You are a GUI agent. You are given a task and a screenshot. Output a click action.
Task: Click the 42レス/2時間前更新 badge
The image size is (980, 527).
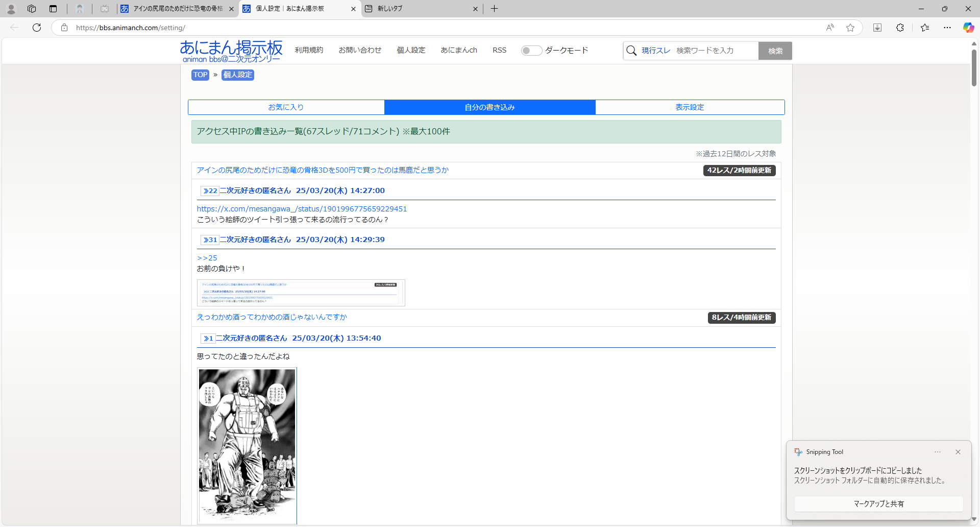tap(739, 171)
